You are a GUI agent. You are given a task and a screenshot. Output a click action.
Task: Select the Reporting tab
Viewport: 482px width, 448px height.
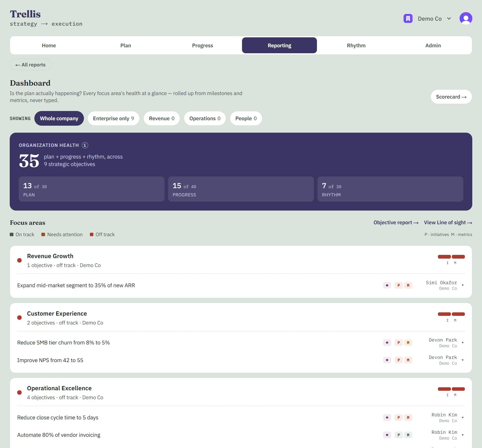[279, 45]
